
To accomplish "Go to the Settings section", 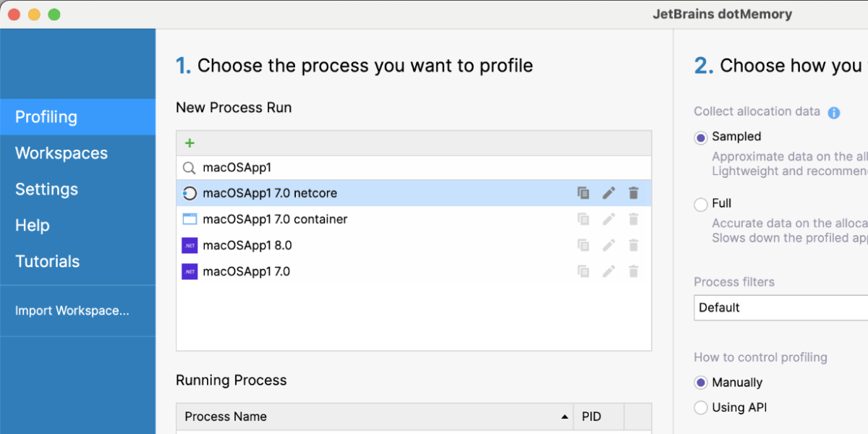I will click(x=47, y=190).
